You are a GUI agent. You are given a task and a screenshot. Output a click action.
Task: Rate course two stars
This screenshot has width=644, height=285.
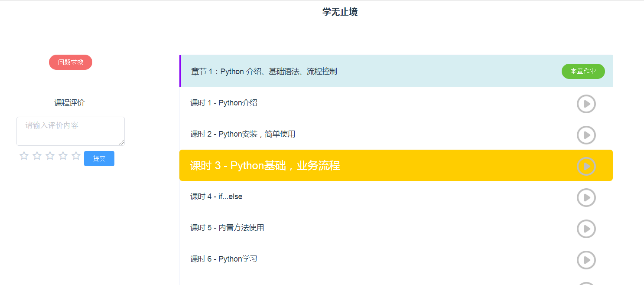click(37, 156)
